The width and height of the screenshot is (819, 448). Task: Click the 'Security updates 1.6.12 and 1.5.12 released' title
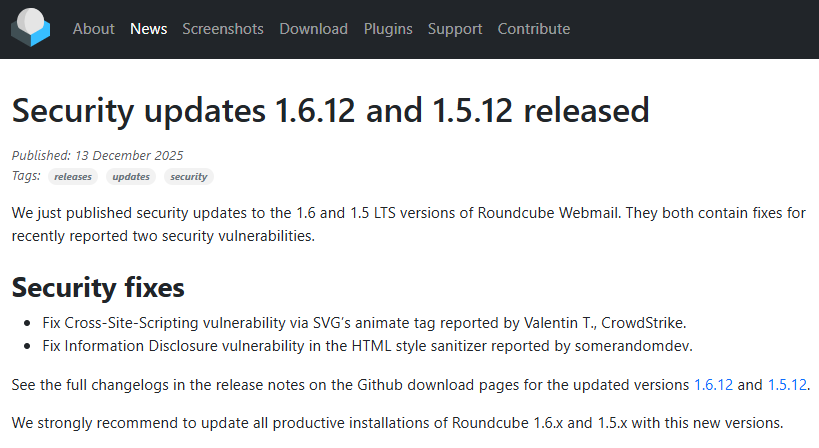[x=330, y=110]
